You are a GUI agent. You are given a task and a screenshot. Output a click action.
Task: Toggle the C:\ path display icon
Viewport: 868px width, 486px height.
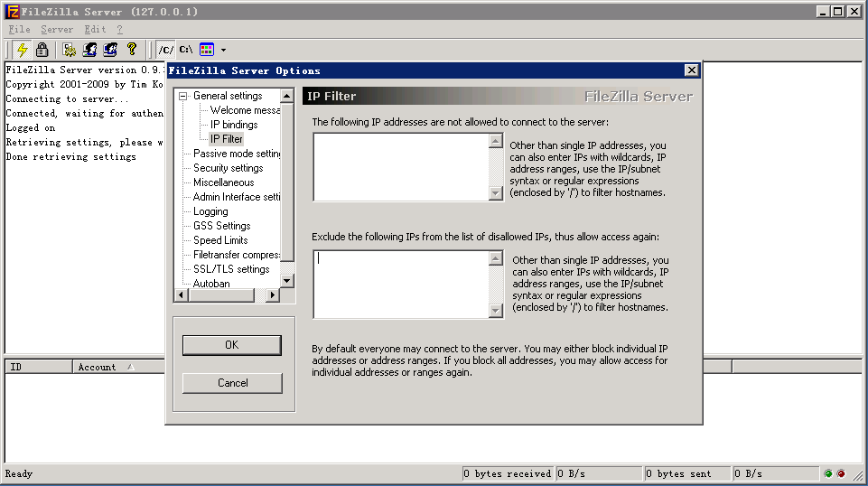click(185, 50)
